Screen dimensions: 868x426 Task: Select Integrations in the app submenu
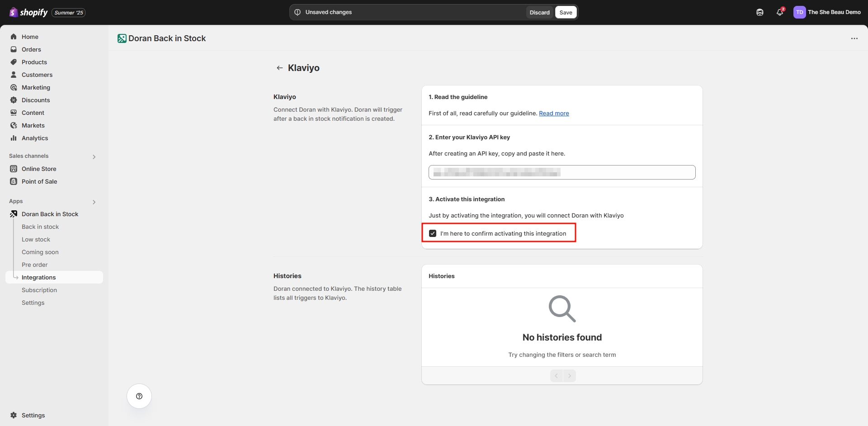[54, 277]
